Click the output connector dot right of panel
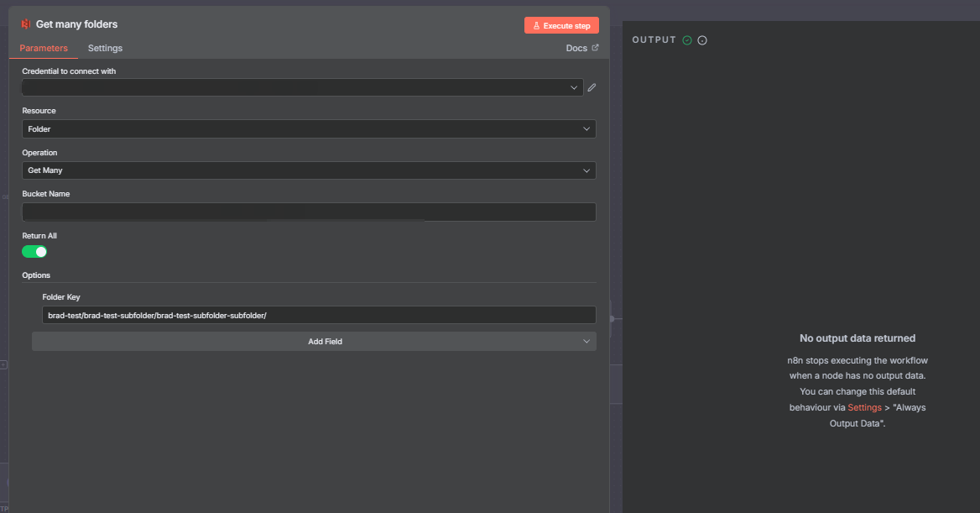The height and width of the screenshot is (513, 980). pyautogui.click(x=612, y=319)
